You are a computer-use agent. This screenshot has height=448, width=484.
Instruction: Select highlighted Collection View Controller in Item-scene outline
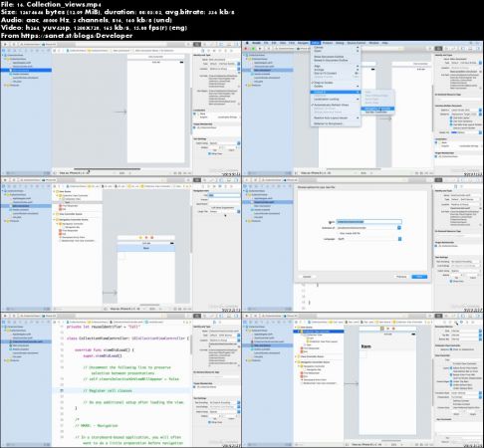[x=320, y=332]
